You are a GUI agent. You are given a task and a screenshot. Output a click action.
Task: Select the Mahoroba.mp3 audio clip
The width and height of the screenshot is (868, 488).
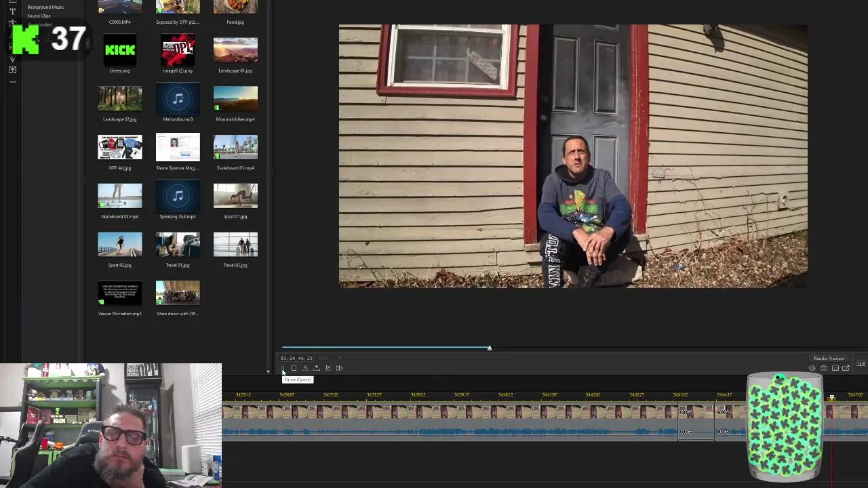pyautogui.click(x=178, y=98)
